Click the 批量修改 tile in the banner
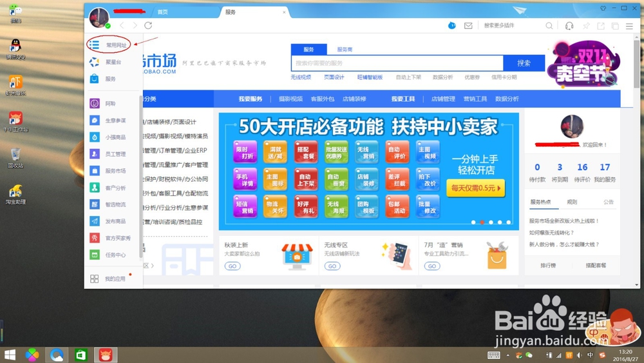 click(x=428, y=206)
